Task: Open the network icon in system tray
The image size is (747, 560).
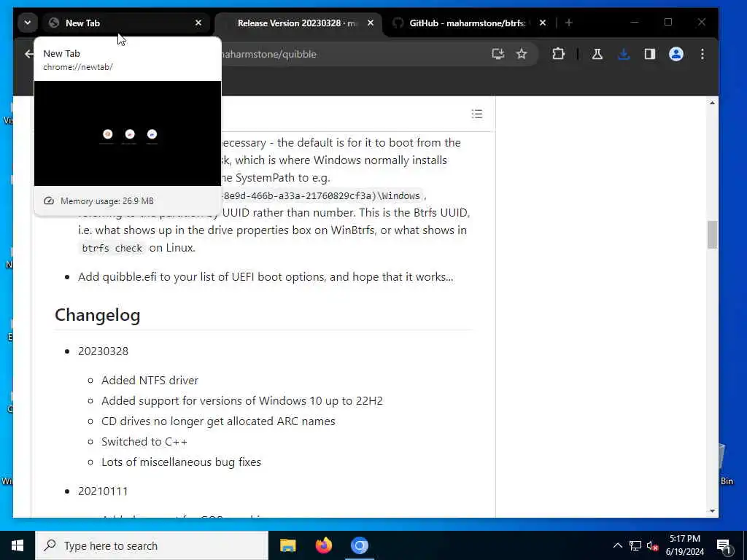Action: point(635,545)
